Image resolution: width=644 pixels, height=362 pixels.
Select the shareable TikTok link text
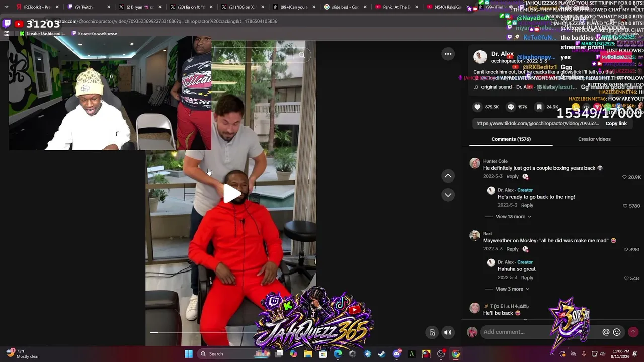pos(537,123)
